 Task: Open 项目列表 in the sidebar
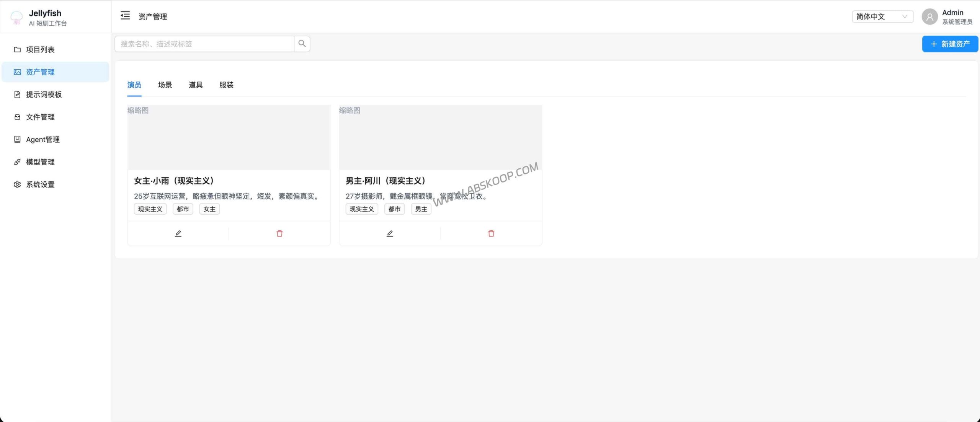coord(40,49)
